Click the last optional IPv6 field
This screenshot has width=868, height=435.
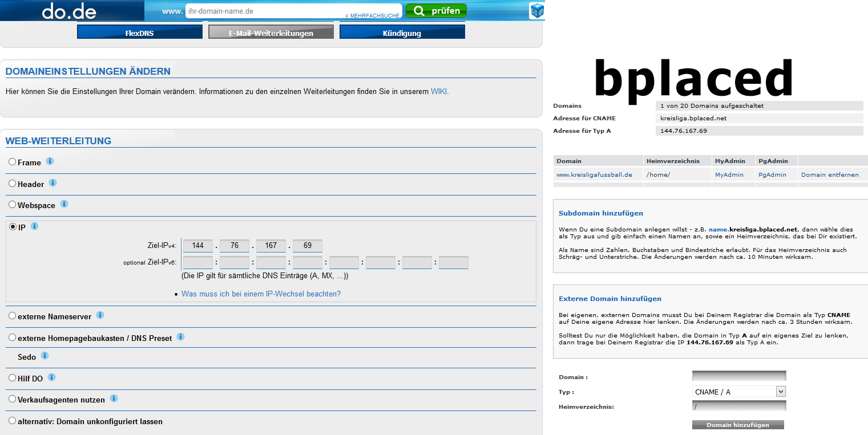point(454,263)
